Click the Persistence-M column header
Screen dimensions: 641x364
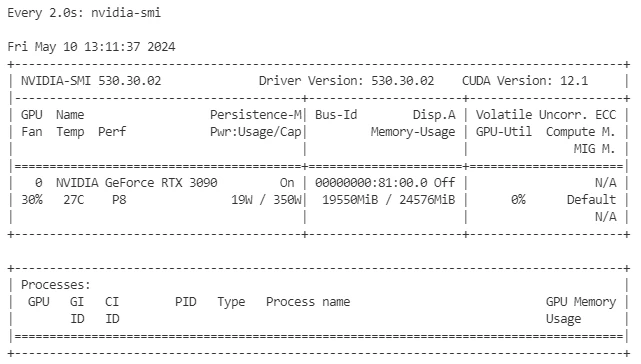click(256, 115)
